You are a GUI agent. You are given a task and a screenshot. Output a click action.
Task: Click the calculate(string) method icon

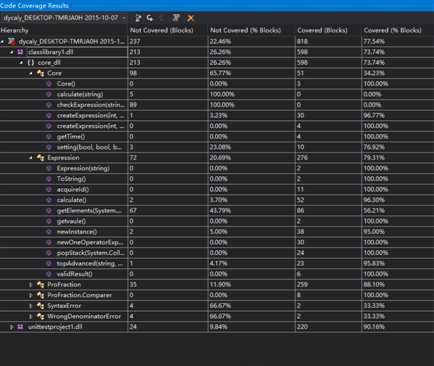(49, 94)
